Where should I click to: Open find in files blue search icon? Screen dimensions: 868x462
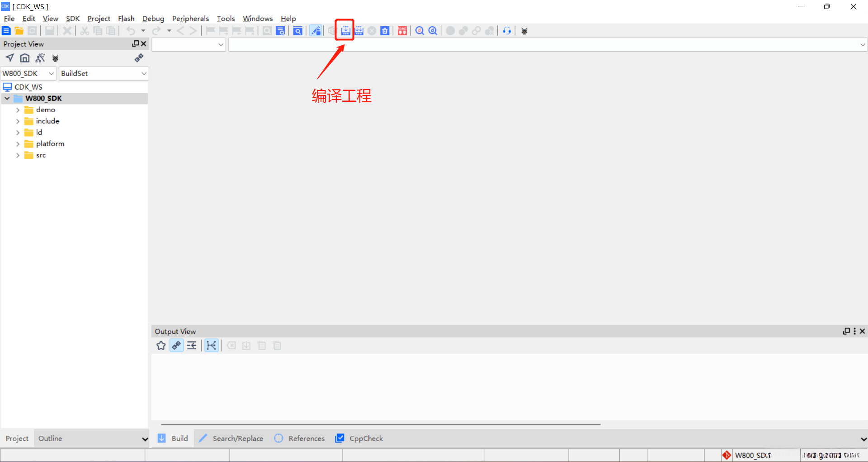[280, 31]
